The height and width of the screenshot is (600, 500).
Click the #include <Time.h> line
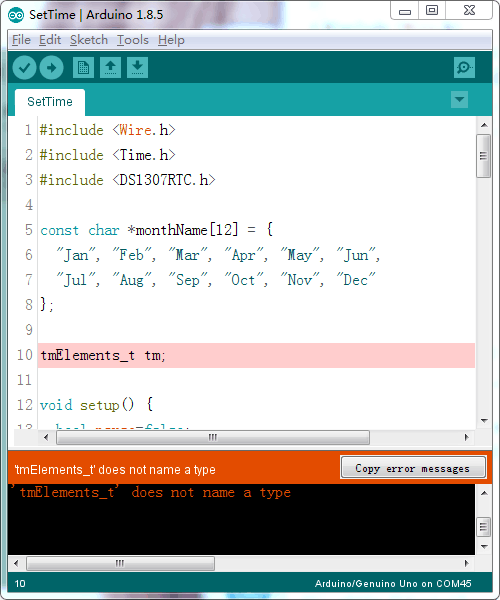pyautogui.click(x=107, y=155)
